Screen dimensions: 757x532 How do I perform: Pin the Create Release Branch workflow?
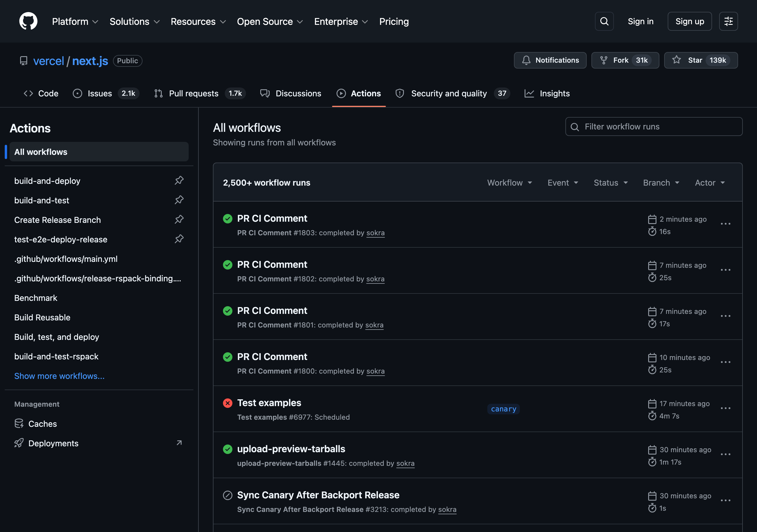[179, 220]
